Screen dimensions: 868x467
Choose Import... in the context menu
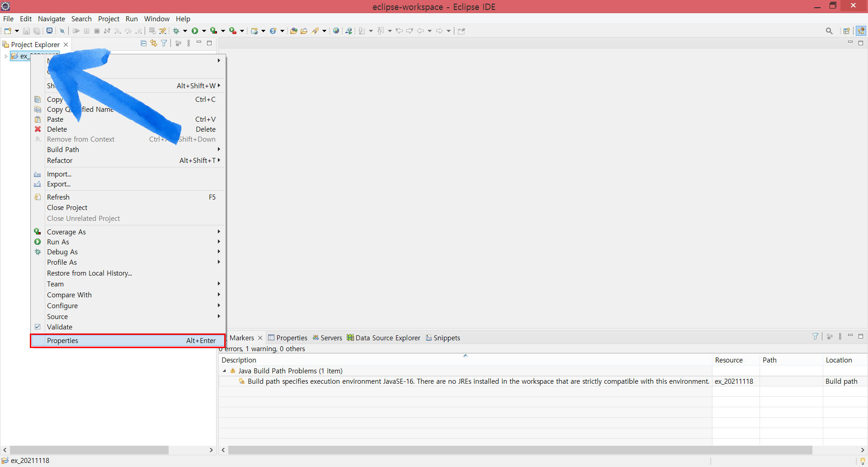[x=128, y=174]
